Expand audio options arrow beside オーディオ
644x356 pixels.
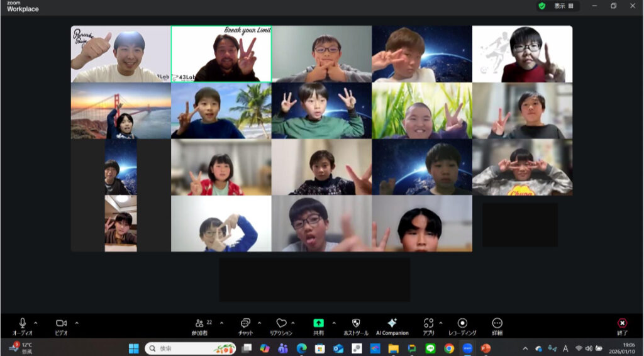coord(36,323)
